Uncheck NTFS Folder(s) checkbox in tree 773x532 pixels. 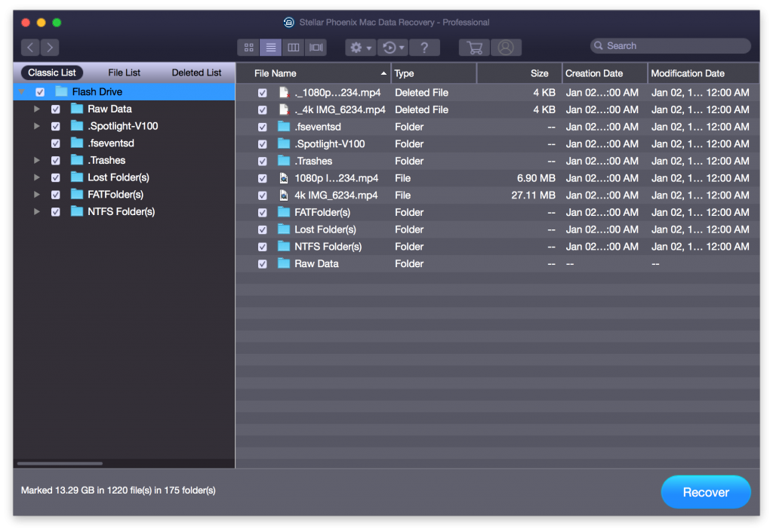click(56, 212)
